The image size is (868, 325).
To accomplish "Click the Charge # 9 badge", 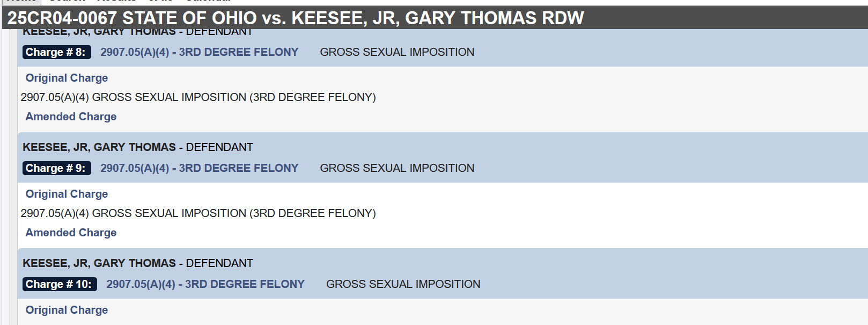I will point(57,168).
